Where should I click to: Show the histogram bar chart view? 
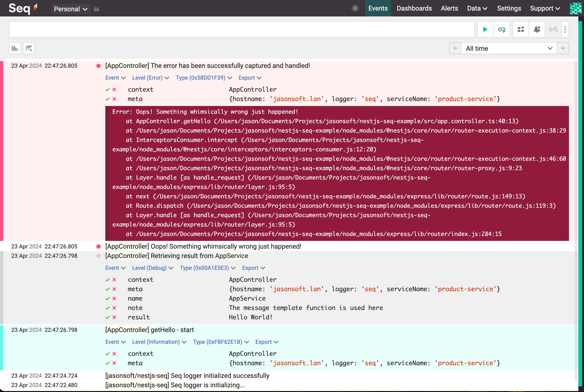pos(15,48)
